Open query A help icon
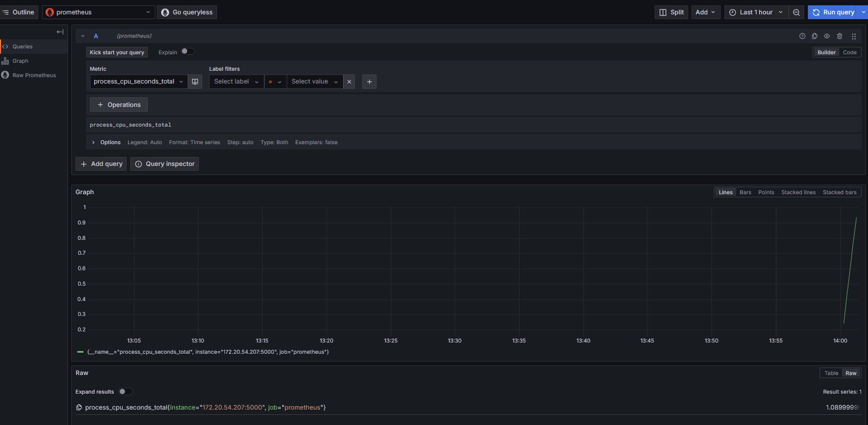 [x=802, y=36]
